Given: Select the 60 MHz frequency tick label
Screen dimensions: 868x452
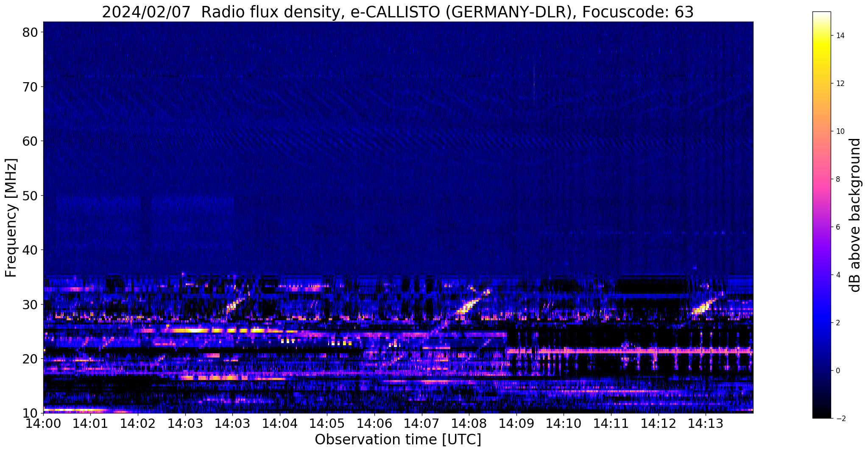Looking at the screenshot, I should [x=30, y=141].
